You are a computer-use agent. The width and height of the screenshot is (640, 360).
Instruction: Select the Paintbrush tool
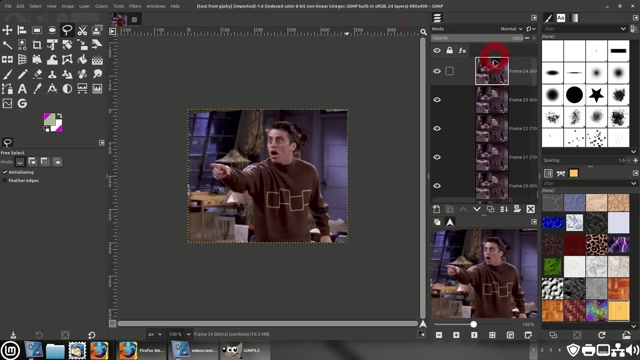pos(7,74)
